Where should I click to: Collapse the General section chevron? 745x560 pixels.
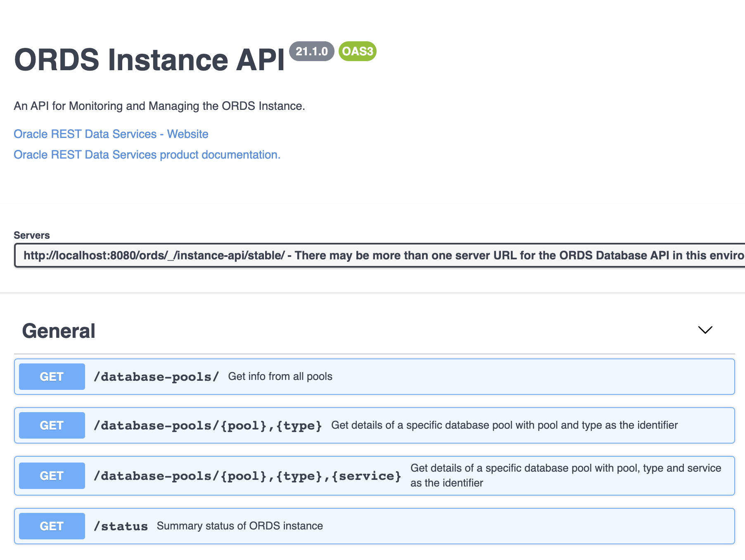pyautogui.click(x=705, y=330)
